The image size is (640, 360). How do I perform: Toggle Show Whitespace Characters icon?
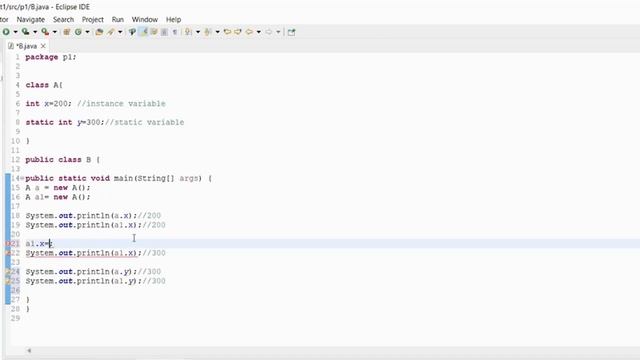pos(175,32)
